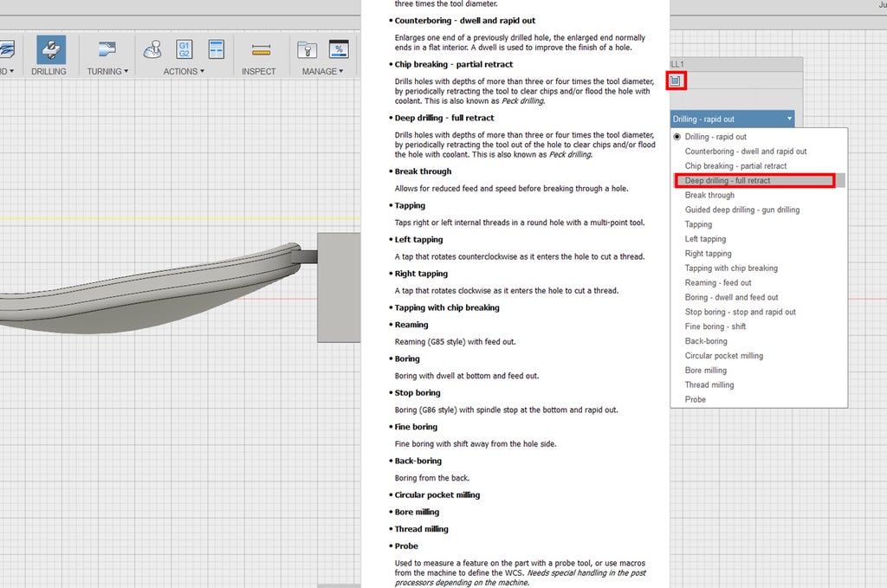Click help heading 'Bore milling'

[x=417, y=512]
